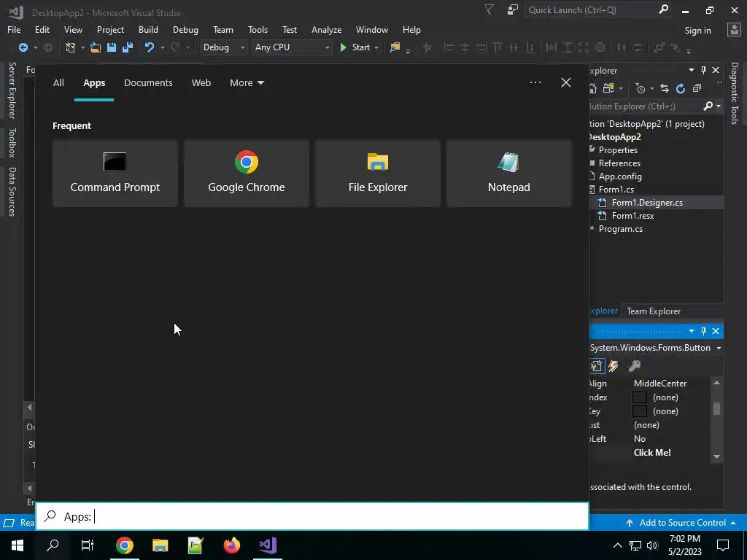Open the Data Sources side tab
Screen dimensions: 747x560
pos(12,192)
